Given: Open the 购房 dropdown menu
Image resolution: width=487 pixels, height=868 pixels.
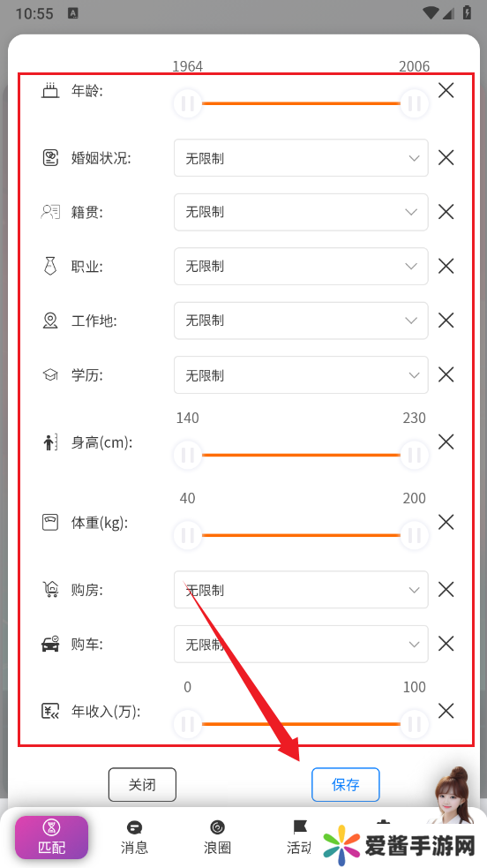Looking at the screenshot, I should click(301, 590).
